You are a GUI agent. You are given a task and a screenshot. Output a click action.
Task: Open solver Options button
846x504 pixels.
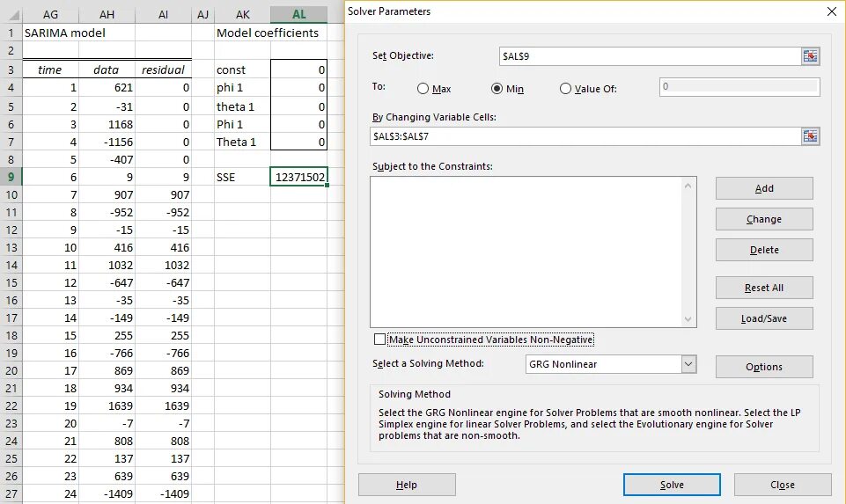[764, 367]
